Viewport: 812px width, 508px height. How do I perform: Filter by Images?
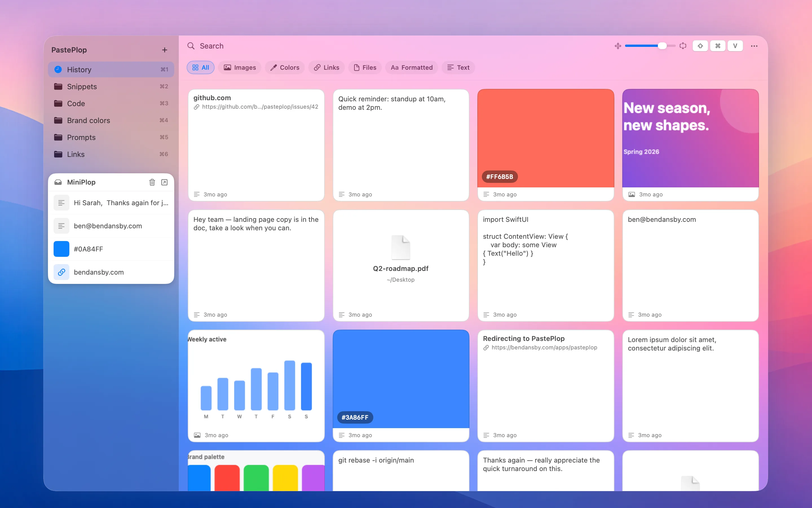point(240,67)
